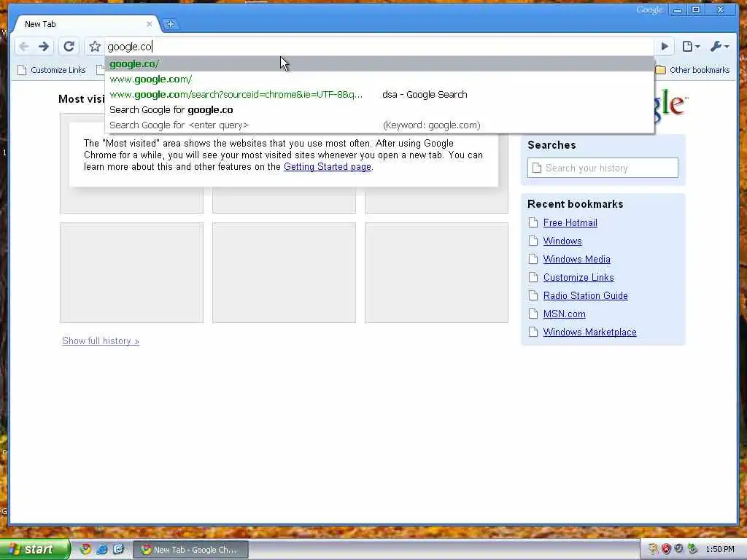Click third quick launch icon on taskbar

118,549
